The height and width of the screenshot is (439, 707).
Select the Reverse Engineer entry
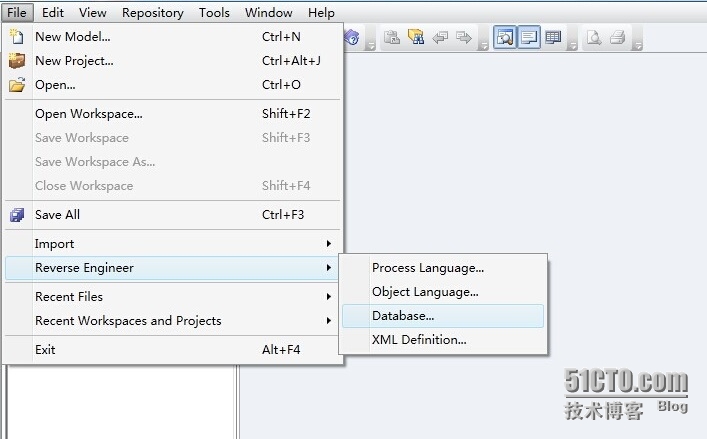coord(172,268)
